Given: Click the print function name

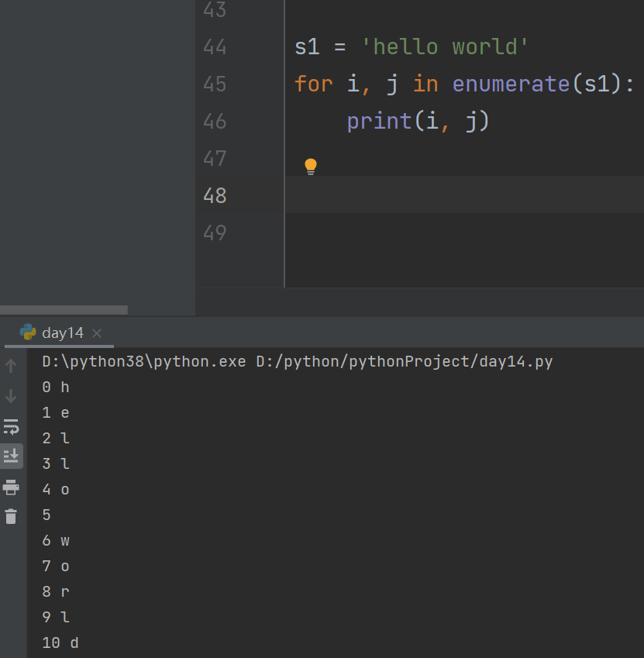Looking at the screenshot, I should click(379, 121).
